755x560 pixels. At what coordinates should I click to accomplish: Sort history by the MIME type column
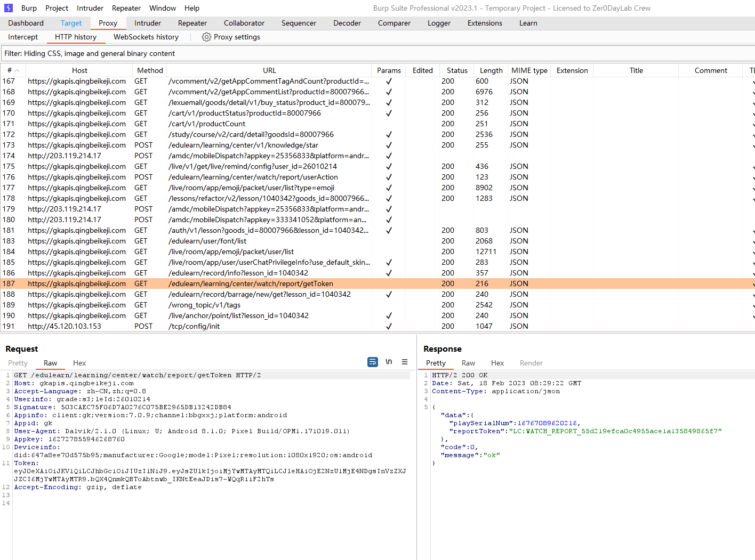click(529, 70)
